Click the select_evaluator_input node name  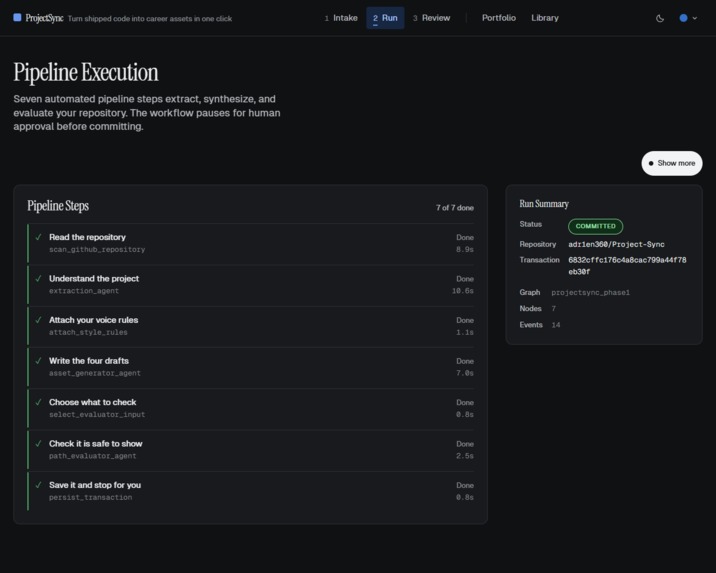pyautogui.click(x=97, y=415)
